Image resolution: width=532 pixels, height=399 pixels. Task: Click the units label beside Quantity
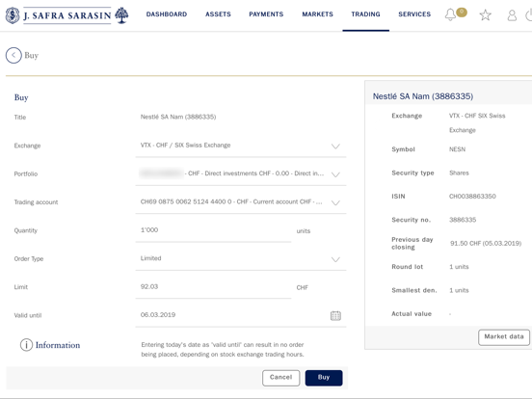point(304,231)
